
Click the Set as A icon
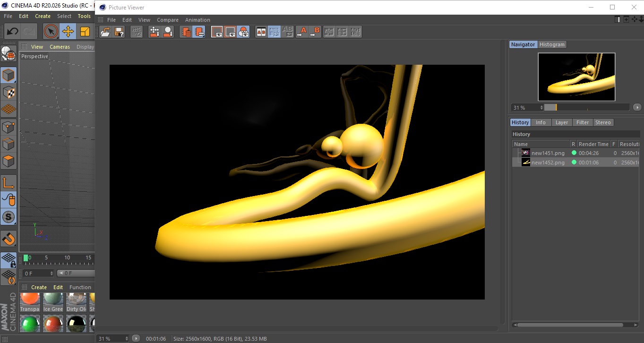pos(301,32)
